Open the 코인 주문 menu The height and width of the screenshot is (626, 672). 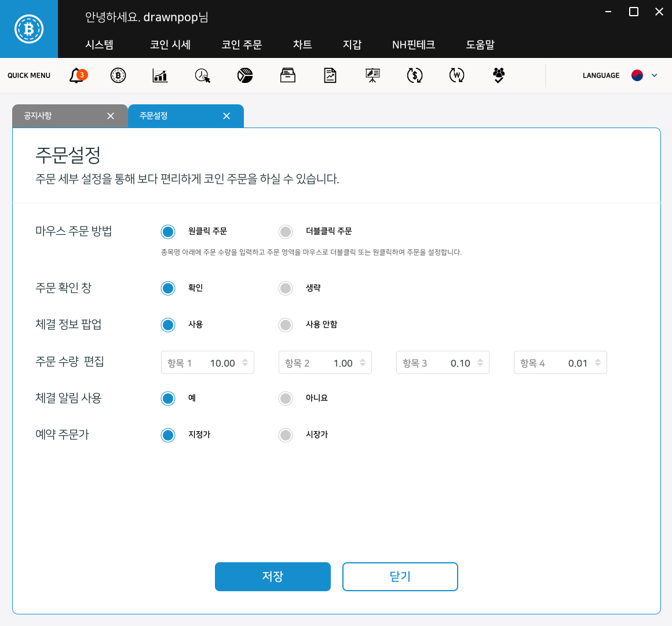click(242, 45)
